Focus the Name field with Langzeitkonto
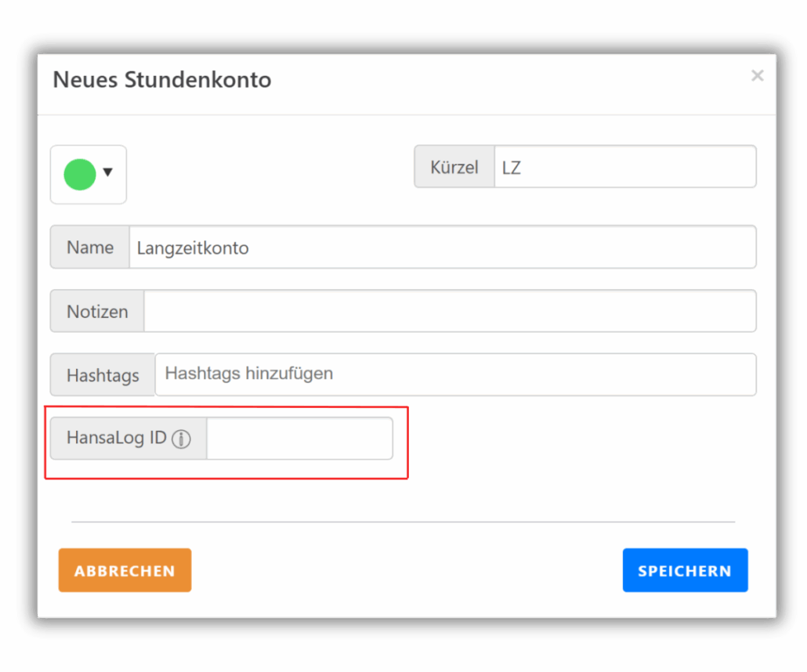 442,247
